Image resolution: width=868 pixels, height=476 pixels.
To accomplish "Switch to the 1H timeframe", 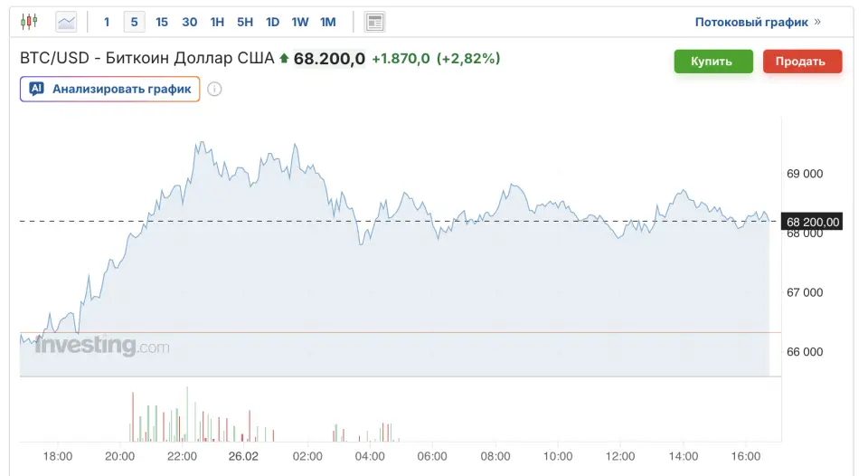I will click(217, 22).
